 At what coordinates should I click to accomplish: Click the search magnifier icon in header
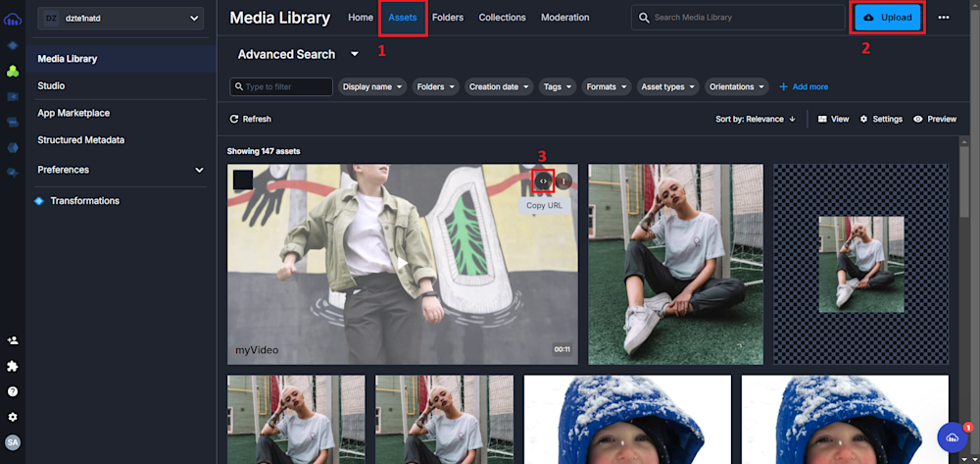(x=644, y=18)
